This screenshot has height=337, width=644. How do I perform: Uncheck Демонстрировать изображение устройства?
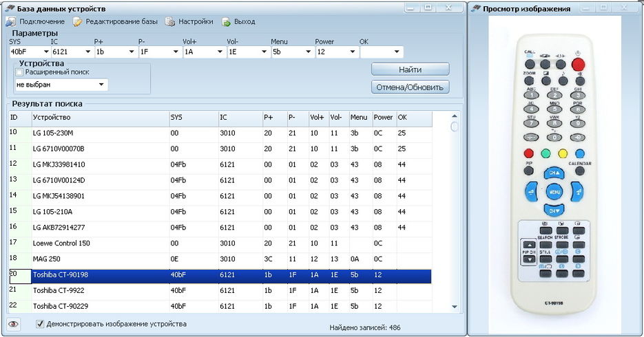click(x=40, y=324)
